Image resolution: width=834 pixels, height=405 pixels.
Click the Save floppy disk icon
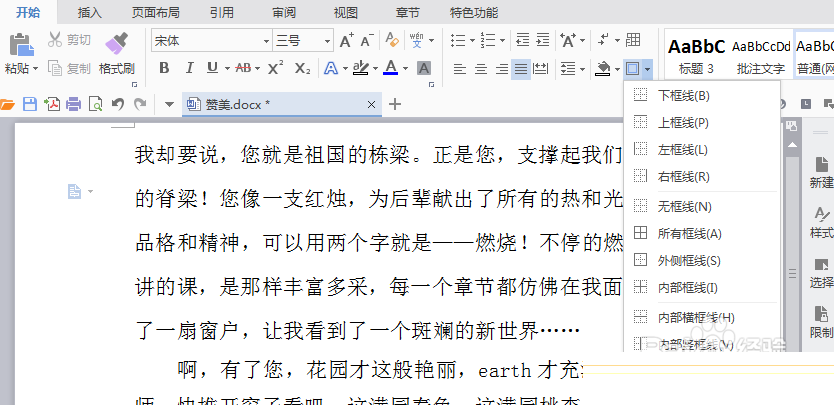coord(30,104)
